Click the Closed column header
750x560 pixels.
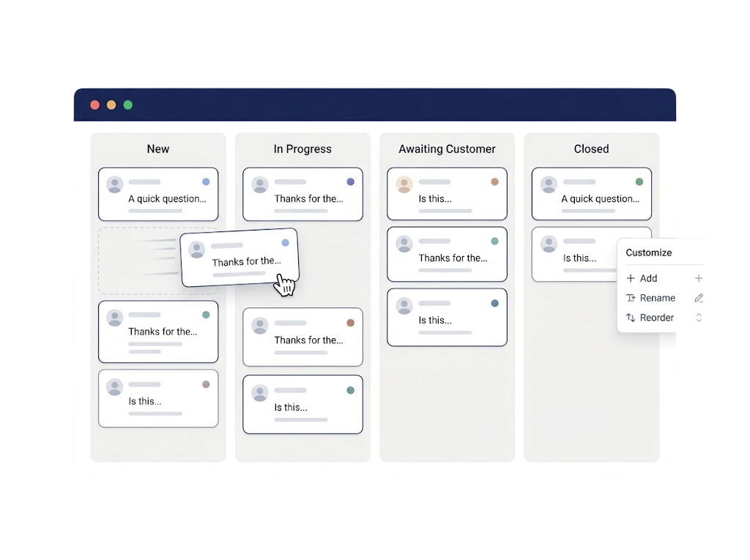click(591, 149)
